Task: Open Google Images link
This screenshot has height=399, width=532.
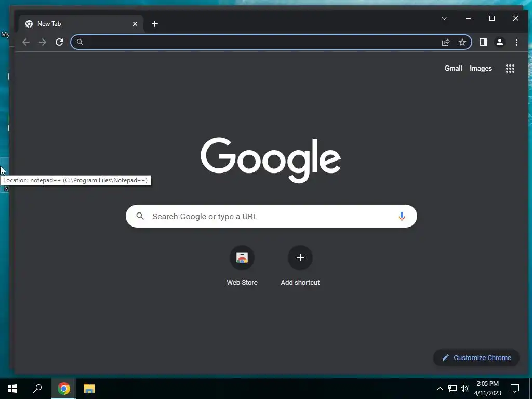Action: pyautogui.click(x=481, y=68)
